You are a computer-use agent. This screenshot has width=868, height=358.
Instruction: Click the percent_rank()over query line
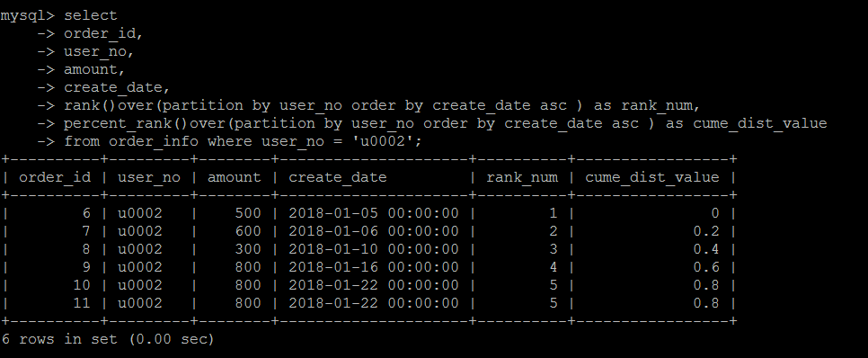point(445,123)
